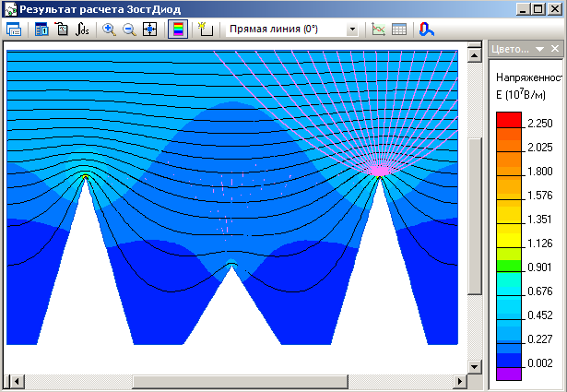
Task: Click the 1.800 legend value
Action: (x=540, y=171)
